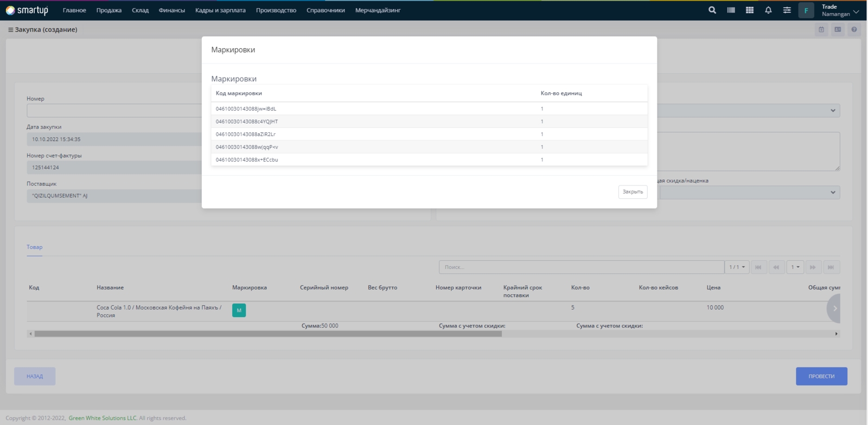Click the horizontal scrollbar under the table
868x425 pixels.
(268, 334)
